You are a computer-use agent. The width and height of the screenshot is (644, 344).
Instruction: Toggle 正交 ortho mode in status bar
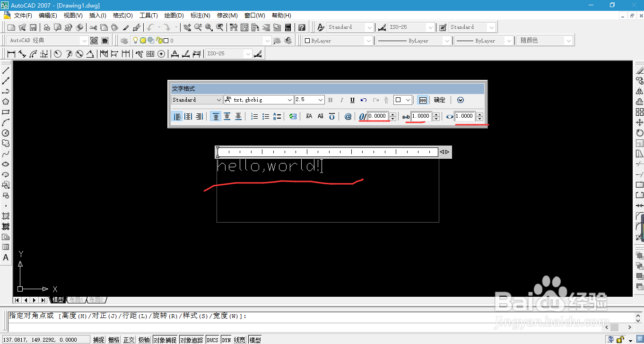click(129, 340)
